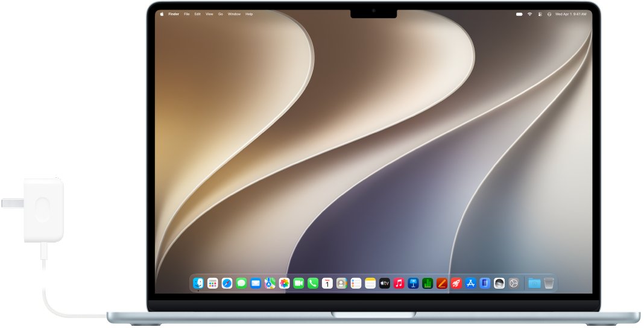The width and height of the screenshot is (644, 328).
Task: Open the Help menu
Action: (x=249, y=14)
